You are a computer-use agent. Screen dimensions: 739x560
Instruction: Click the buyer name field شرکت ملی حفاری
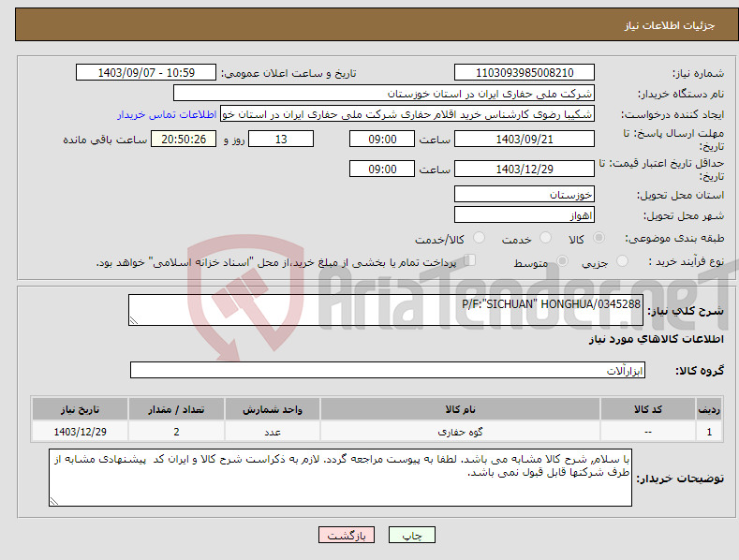click(x=384, y=94)
